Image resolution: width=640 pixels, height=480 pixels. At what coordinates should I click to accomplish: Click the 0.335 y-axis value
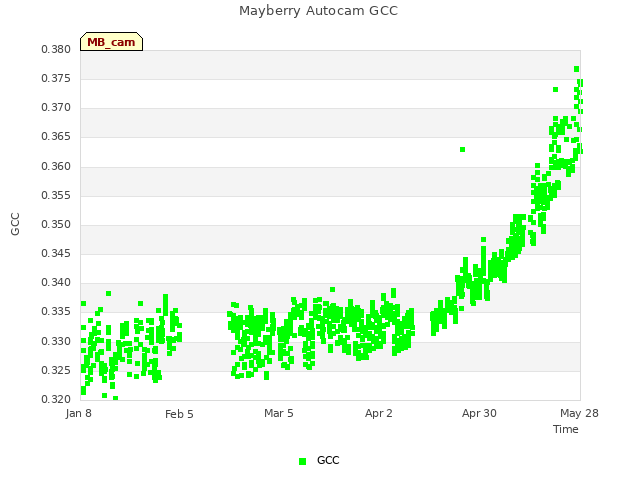pos(56,311)
